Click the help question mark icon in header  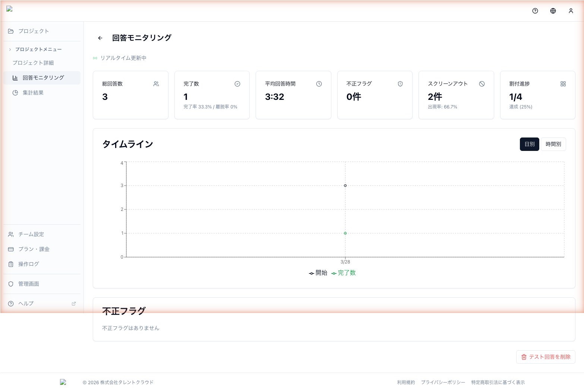(x=535, y=11)
